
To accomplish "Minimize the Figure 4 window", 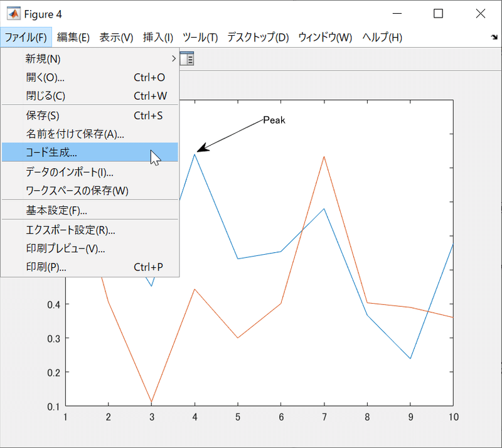I will (x=397, y=13).
